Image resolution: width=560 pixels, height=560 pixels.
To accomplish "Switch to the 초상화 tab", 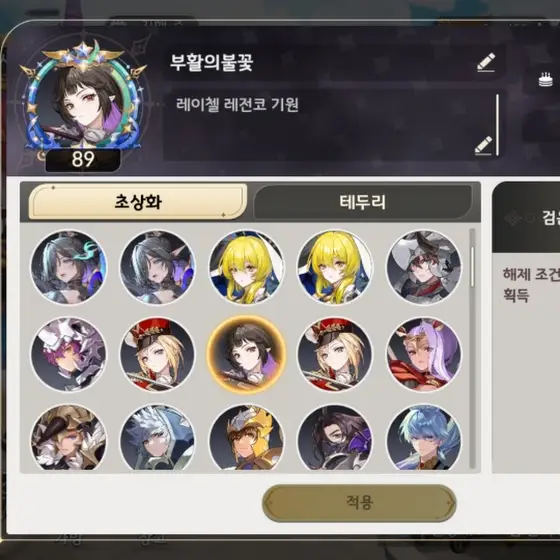I will 138,202.
